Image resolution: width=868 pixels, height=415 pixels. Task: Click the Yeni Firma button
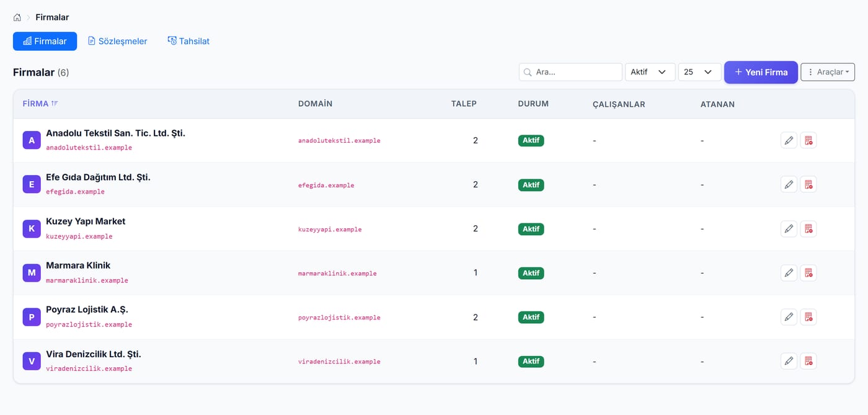click(x=761, y=72)
